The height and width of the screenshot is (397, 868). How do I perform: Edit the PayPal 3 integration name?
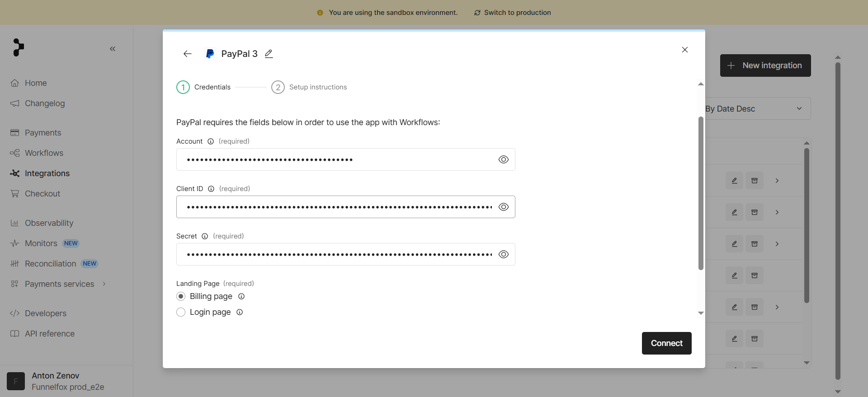[x=269, y=54]
